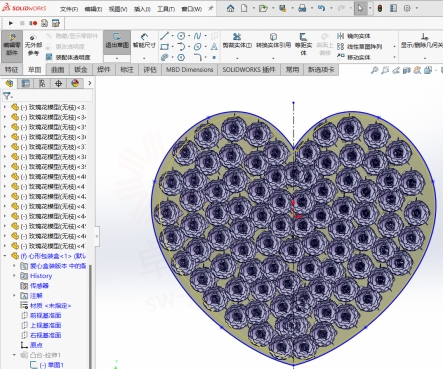
Task: Switch to the DisplayManager color ball tab
Action: click(75, 83)
